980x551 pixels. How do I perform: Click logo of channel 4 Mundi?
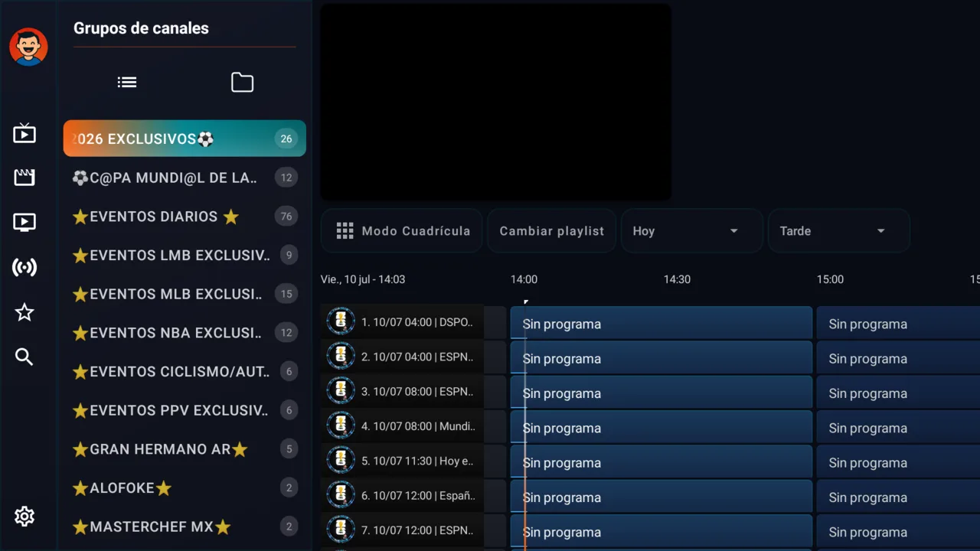tap(341, 425)
